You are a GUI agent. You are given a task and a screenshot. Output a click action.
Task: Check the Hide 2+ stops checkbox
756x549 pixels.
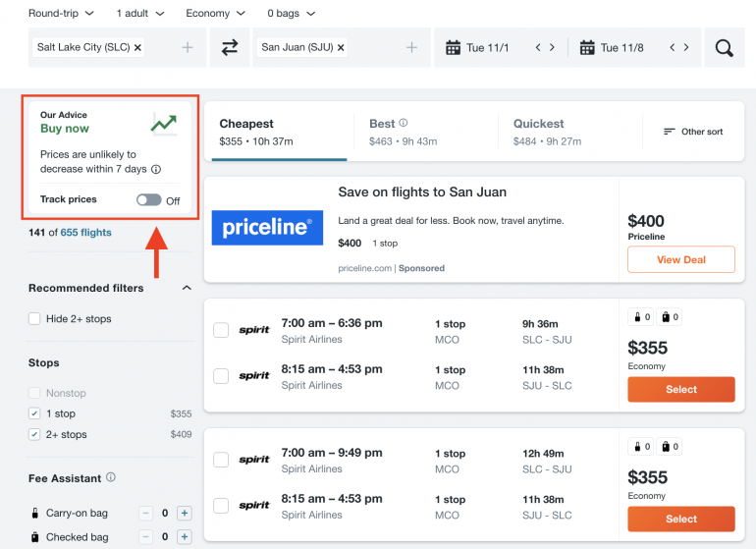tap(35, 319)
